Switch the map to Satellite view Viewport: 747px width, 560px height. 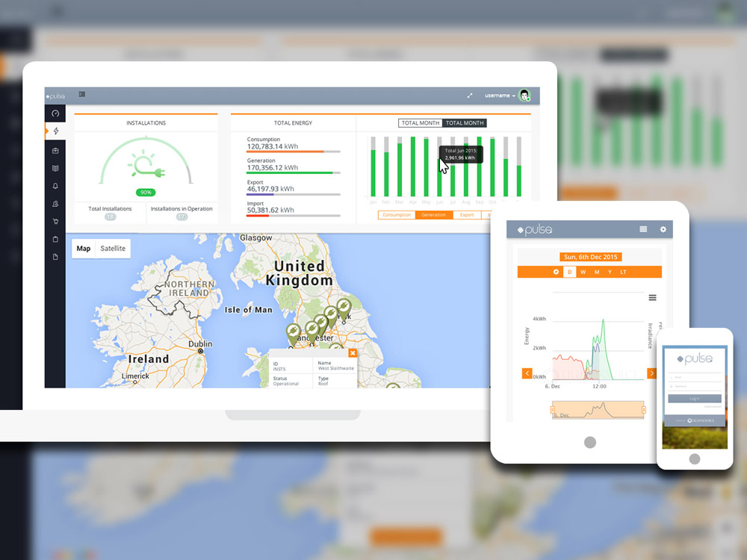[x=113, y=249]
